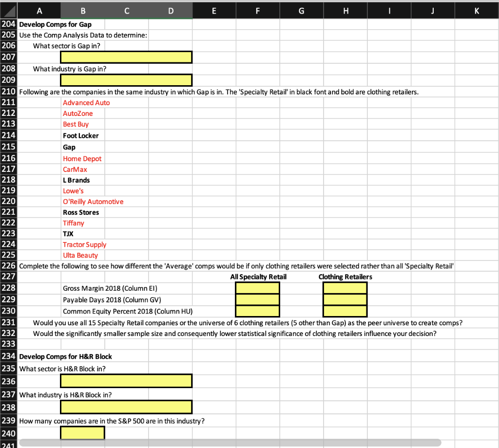The width and height of the screenshot is (499, 448).
Task: Select row 204 header
Action: pos(9,24)
